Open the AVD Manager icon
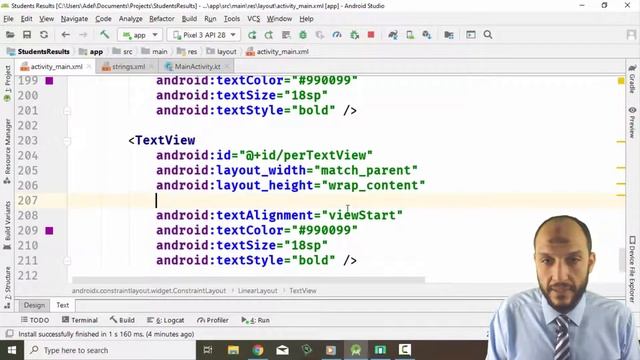Image resolution: width=640 pixels, height=360 pixels. click(x=410, y=35)
